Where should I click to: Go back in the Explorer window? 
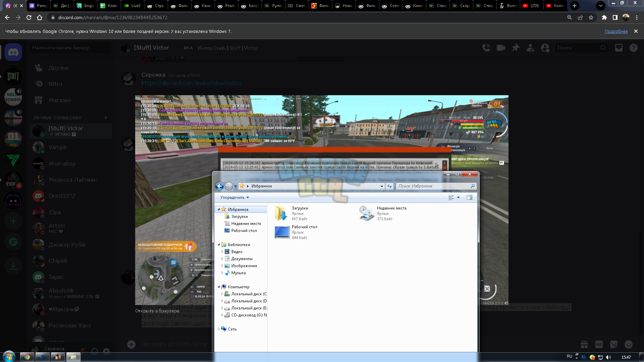[x=219, y=186]
